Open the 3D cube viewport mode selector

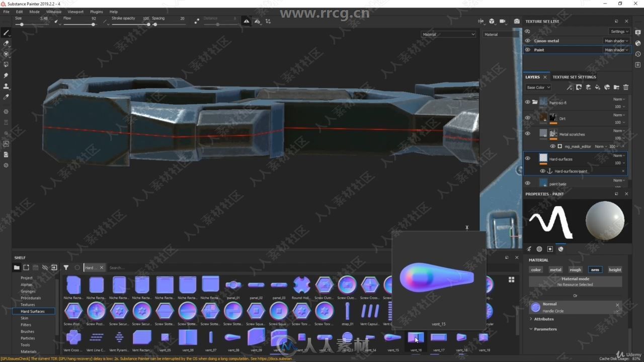click(x=492, y=21)
